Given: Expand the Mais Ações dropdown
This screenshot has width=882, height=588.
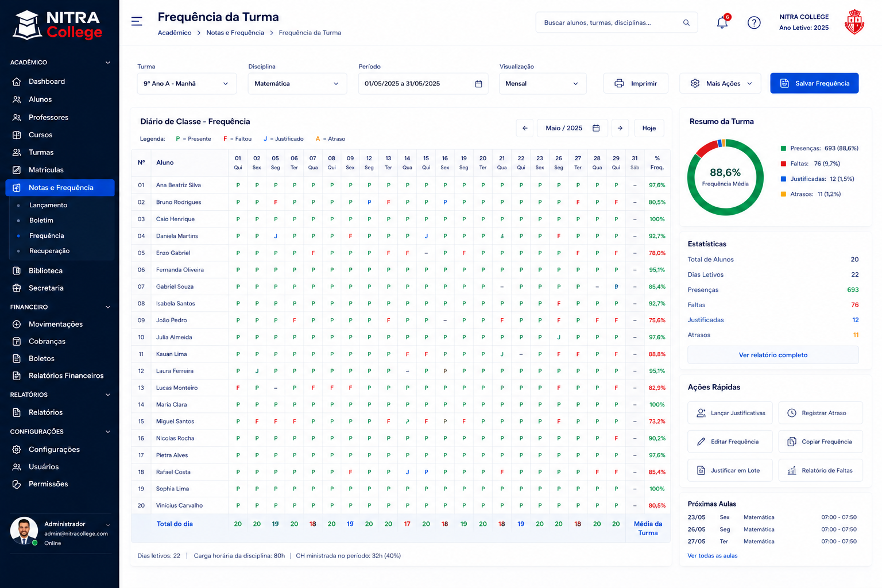Looking at the screenshot, I should (x=720, y=83).
